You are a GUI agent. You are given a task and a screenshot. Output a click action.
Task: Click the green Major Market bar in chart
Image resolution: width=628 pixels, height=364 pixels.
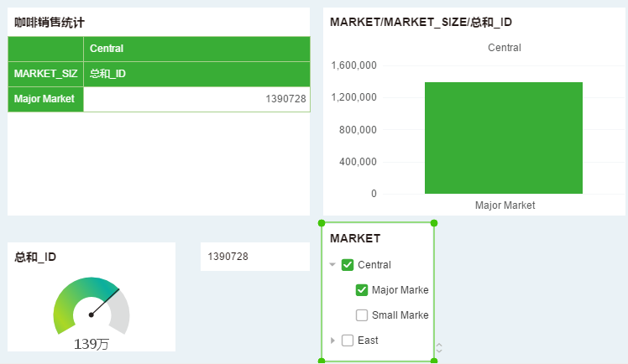504,138
